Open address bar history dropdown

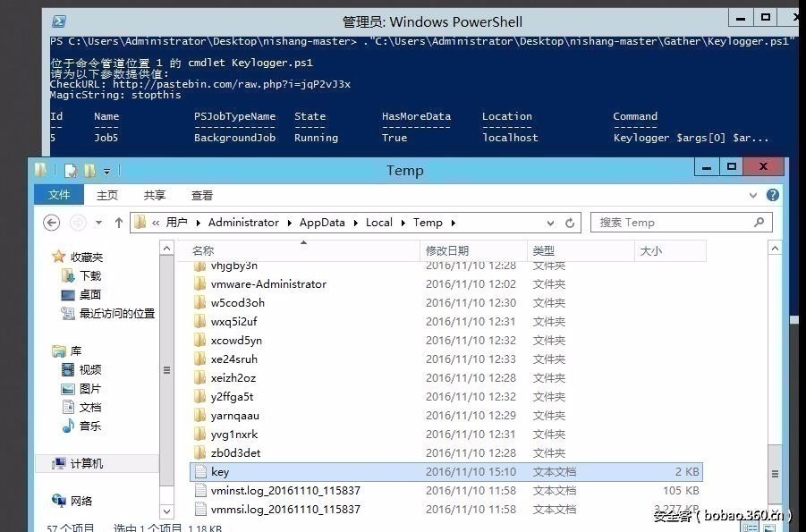[550, 223]
